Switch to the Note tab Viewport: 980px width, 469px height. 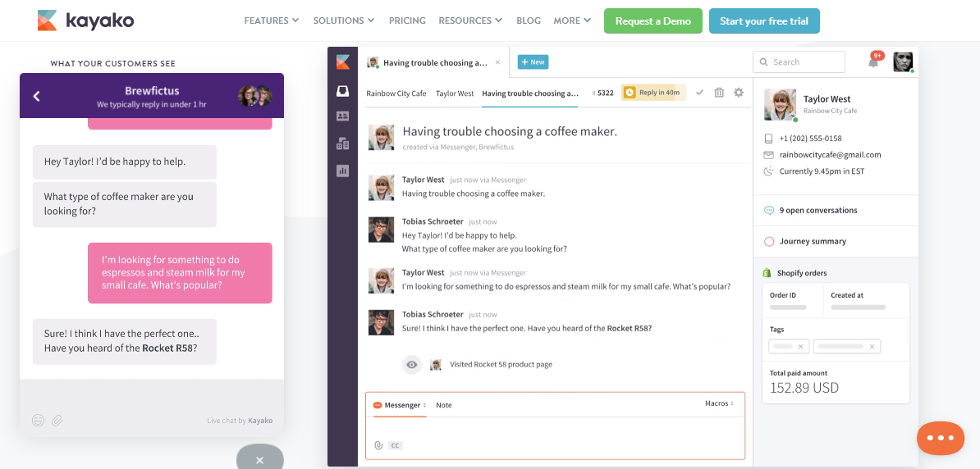point(444,405)
